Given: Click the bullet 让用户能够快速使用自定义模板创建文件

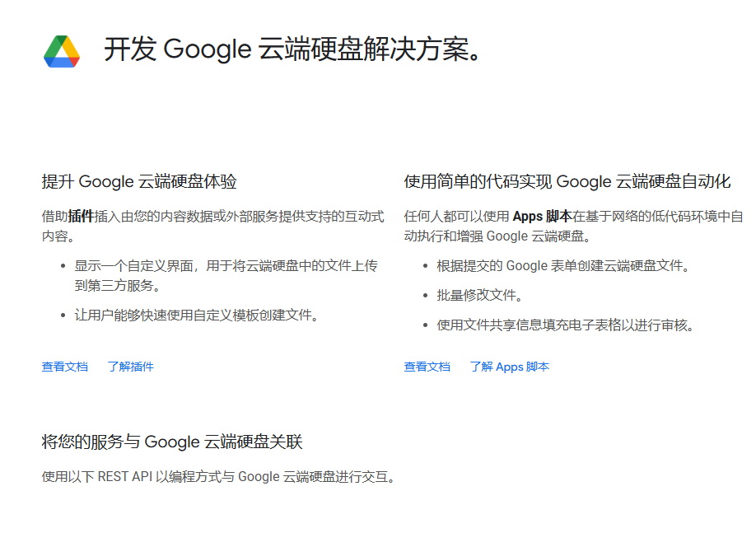Looking at the screenshot, I should (x=197, y=315).
